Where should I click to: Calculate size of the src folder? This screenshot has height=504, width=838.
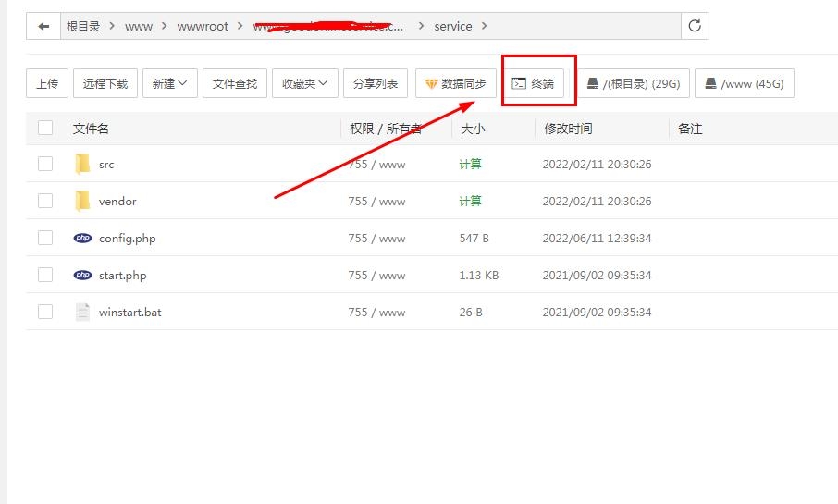[470, 164]
